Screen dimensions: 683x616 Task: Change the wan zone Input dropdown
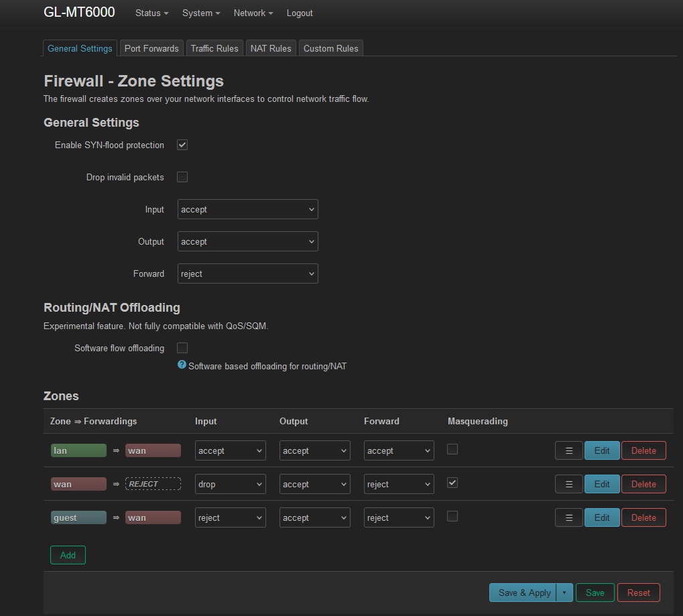click(x=230, y=484)
